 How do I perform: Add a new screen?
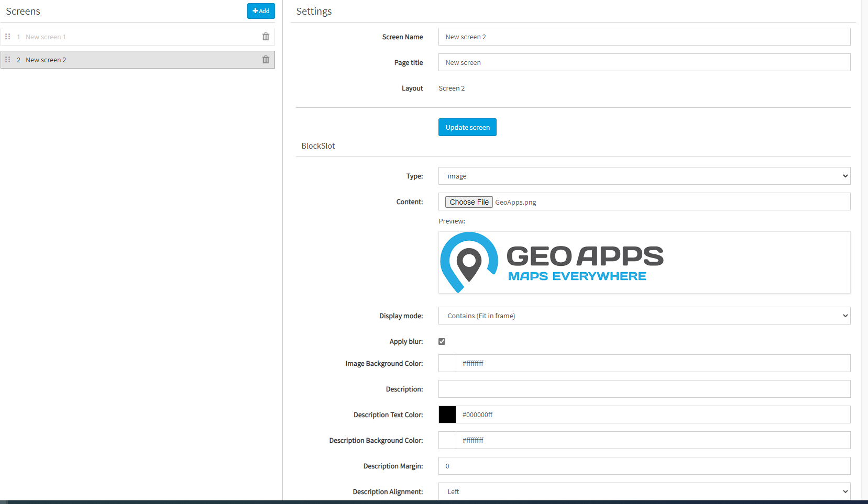(x=261, y=11)
